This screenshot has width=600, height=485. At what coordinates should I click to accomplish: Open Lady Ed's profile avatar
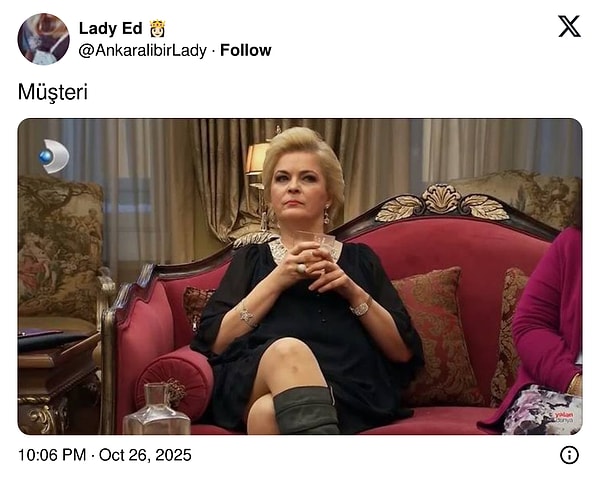(43, 39)
